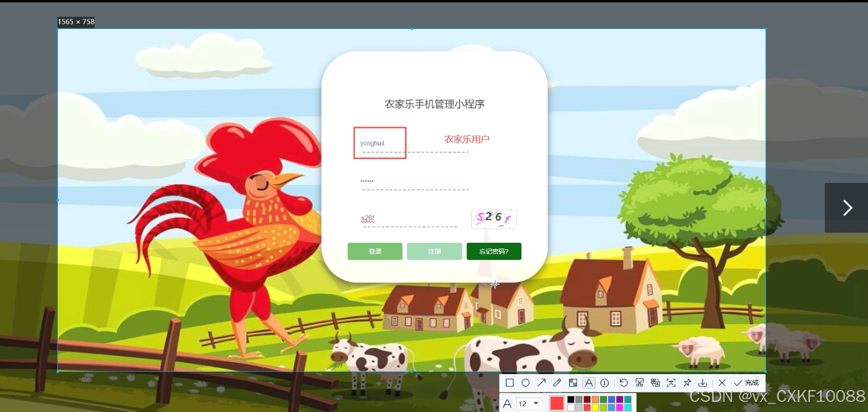Select the rectangle annotation tool

[510, 383]
